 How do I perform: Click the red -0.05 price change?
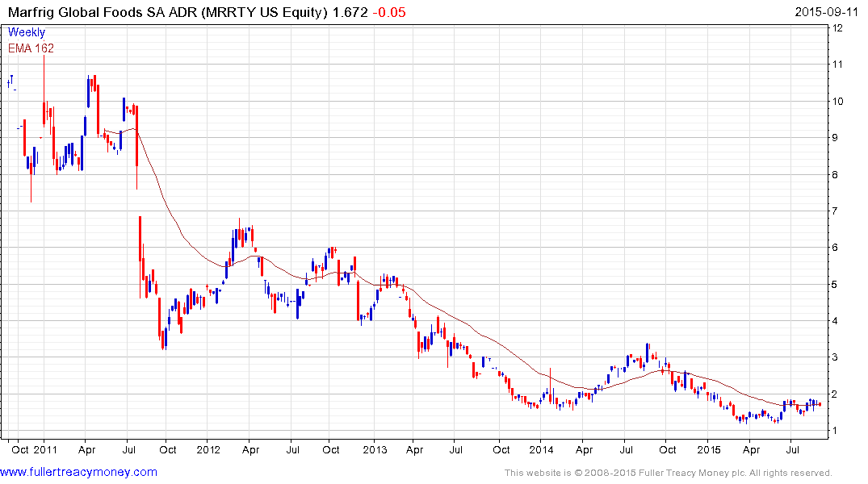tap(390, 13)
